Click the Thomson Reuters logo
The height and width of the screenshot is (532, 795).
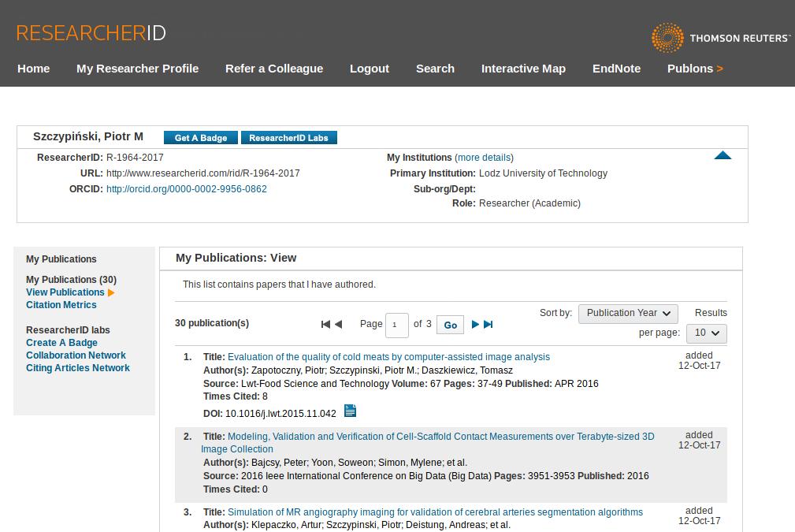tap(720, 38)
